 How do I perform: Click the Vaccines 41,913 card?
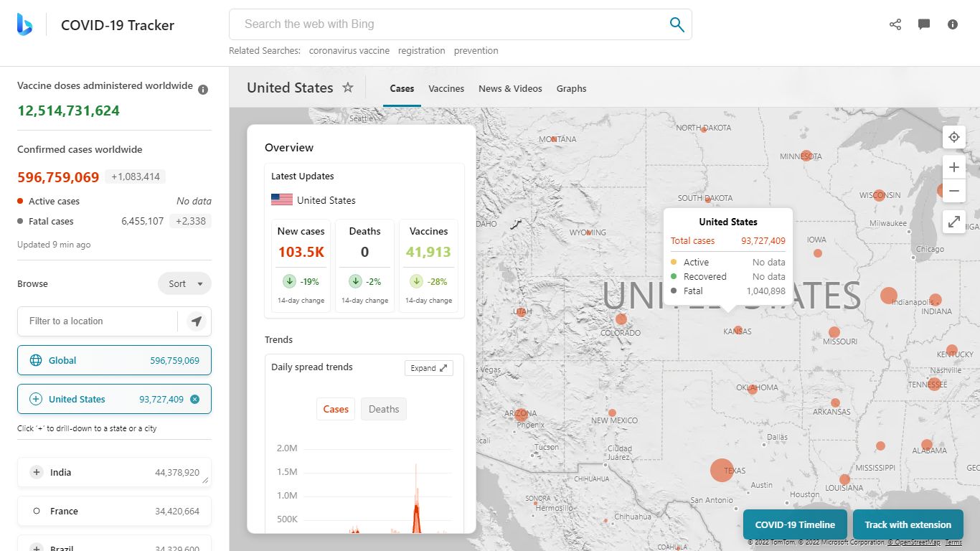(x=428, y=265)
